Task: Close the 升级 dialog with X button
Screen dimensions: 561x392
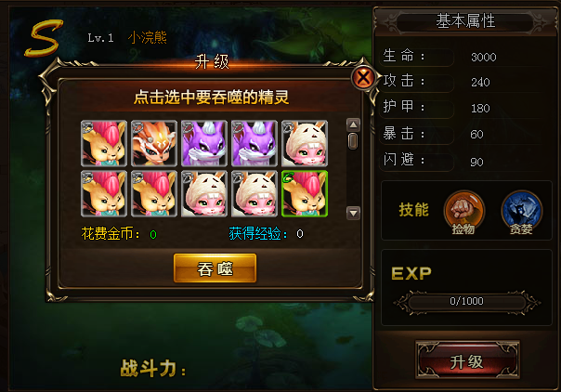Action: 364,77
